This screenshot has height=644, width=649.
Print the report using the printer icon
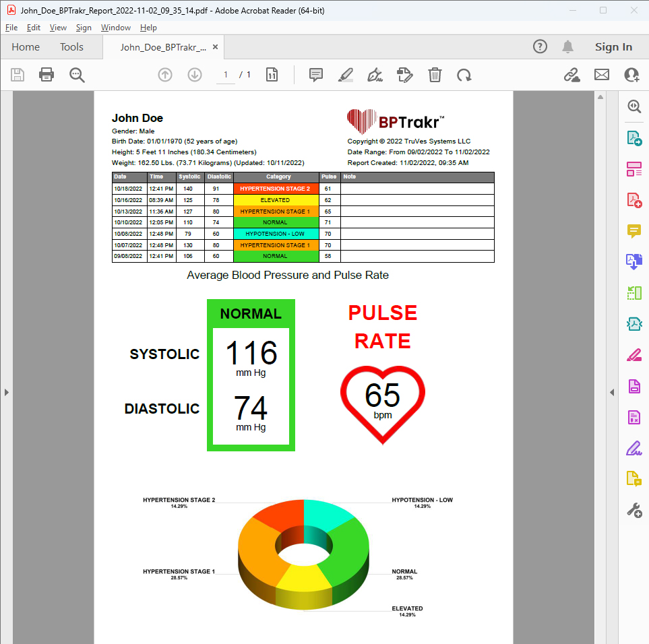(x=46, y=75)
